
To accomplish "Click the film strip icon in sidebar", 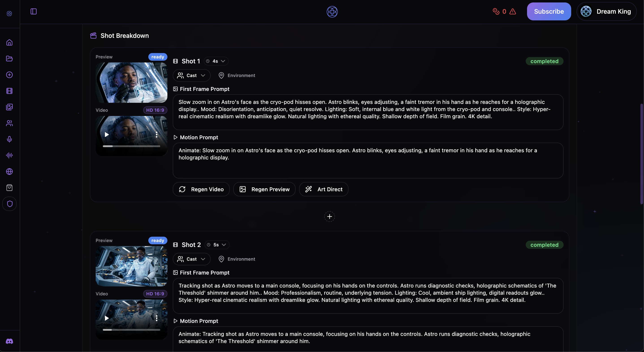I will pos(9,91).
